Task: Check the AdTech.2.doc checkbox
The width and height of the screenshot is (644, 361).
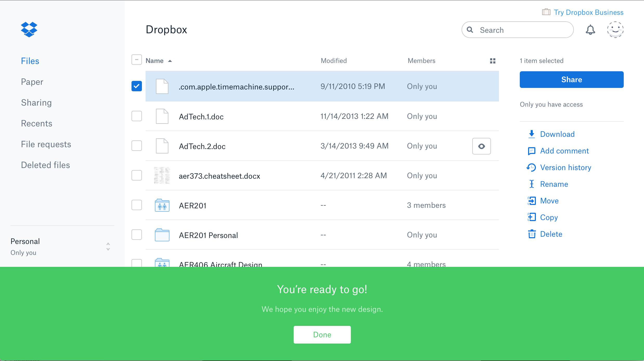Action: click(x=136, y=146)
